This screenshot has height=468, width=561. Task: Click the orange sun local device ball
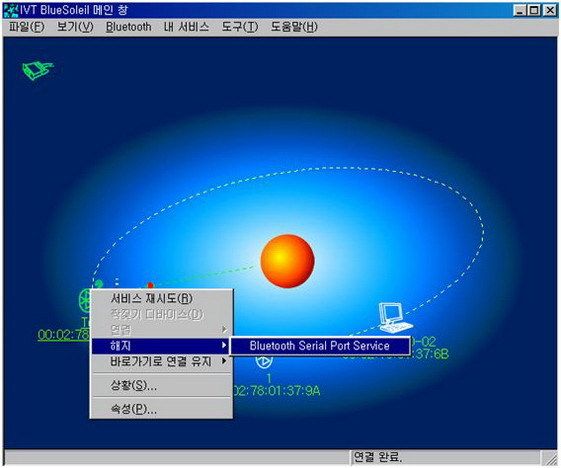(x=287, y=261)
